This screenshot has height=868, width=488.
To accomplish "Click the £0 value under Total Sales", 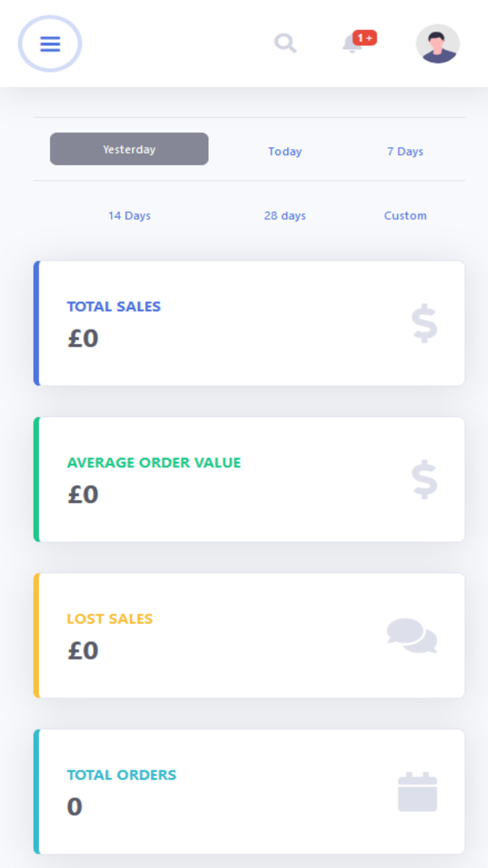I will point(82,338).
